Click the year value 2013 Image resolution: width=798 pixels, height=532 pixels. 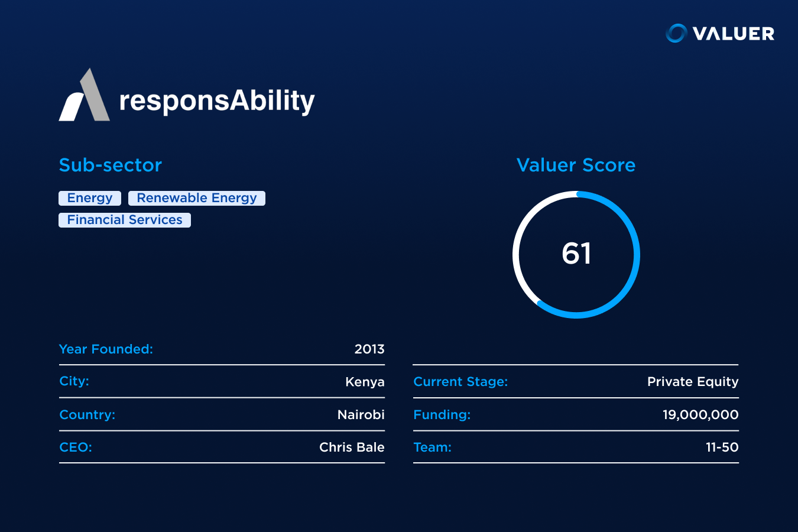coord(369,349)
